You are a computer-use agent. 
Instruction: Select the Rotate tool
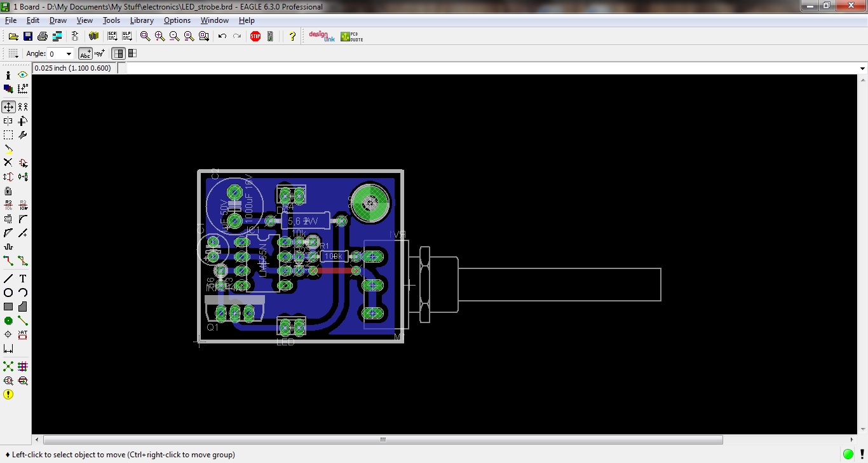23,121
